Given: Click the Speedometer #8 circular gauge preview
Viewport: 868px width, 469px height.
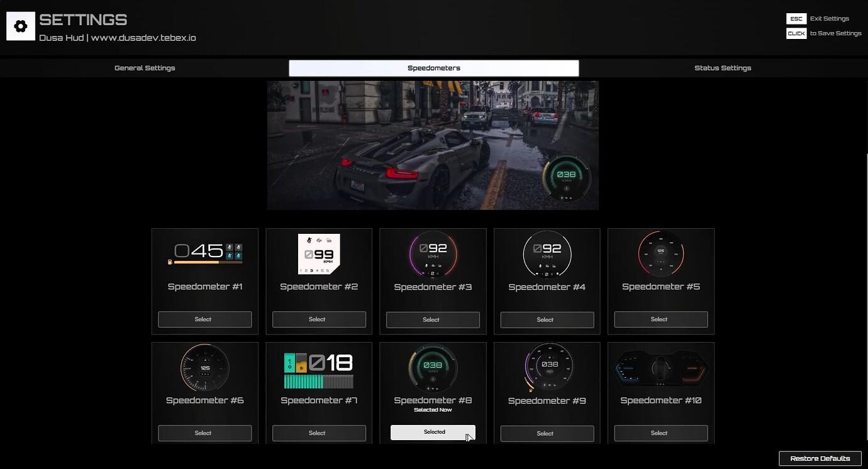Looking at the screenshot, I should pyautogui.click(x=432, y=368).
